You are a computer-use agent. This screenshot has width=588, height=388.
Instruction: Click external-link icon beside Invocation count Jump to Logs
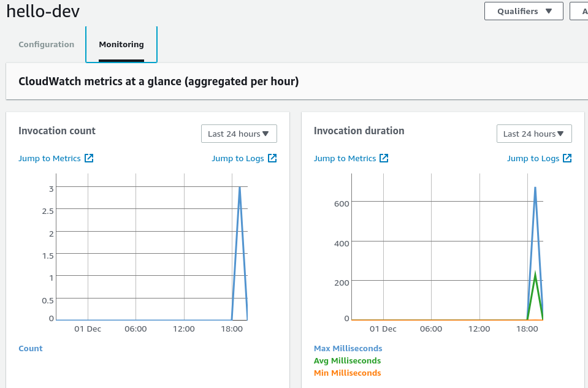272,158
